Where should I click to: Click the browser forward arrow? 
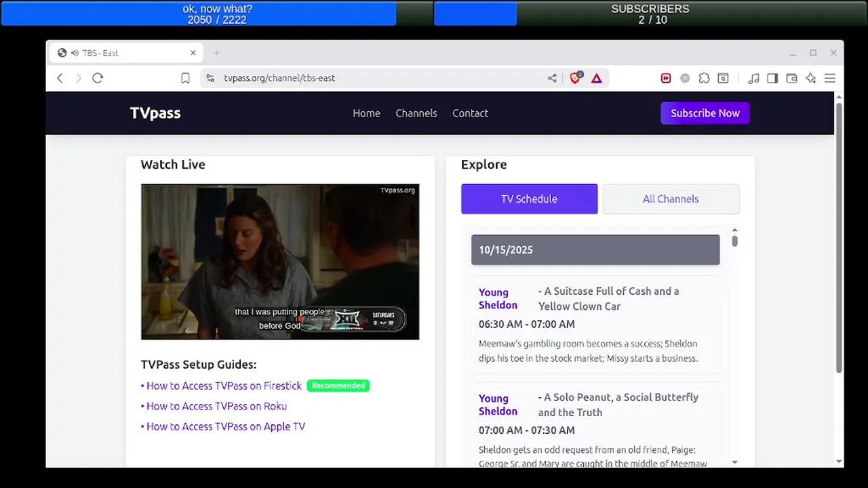[78, 78]
